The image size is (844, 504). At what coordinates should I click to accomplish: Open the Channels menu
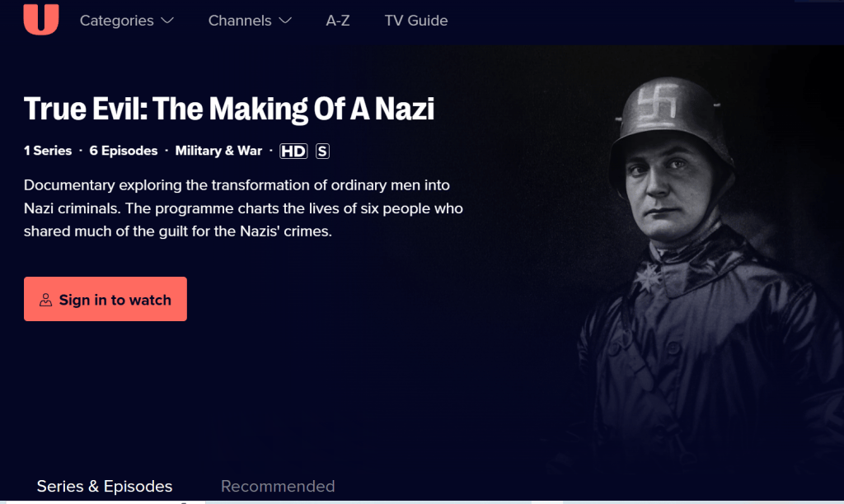pyautogui.click(x=251, y=21)
